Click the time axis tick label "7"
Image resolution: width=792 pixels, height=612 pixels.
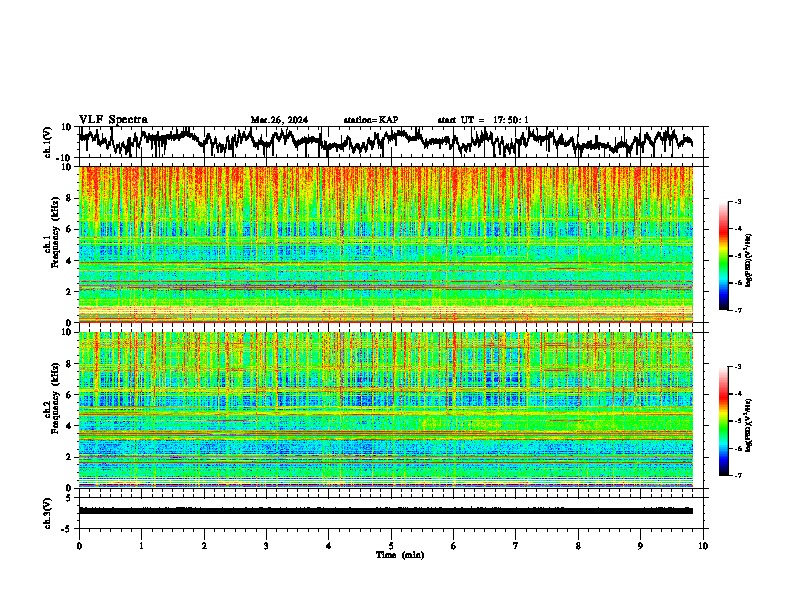[516, 546]
